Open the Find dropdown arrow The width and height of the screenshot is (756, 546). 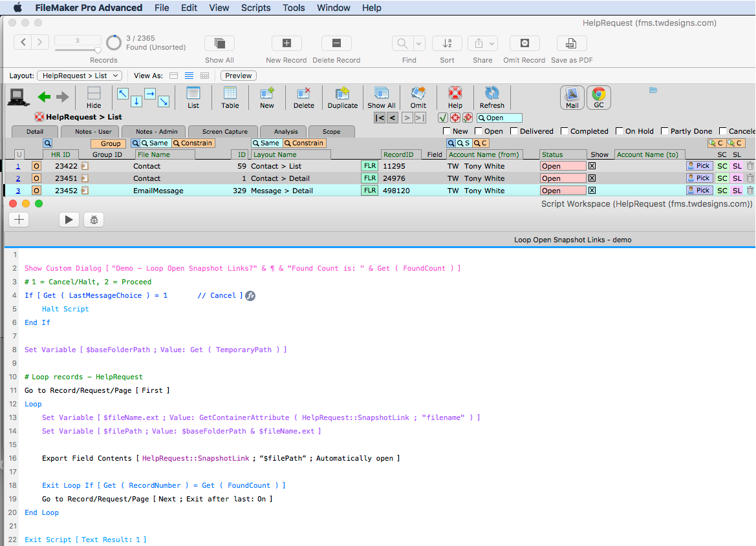(418, 43)
